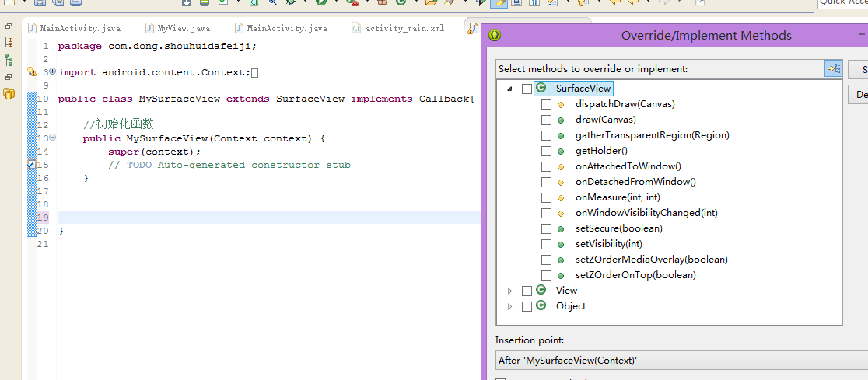The width and height of the screenshot is (868, 380).
Task: Toggle the group-by-type icon in the dialog
Action: click(833, 68)
